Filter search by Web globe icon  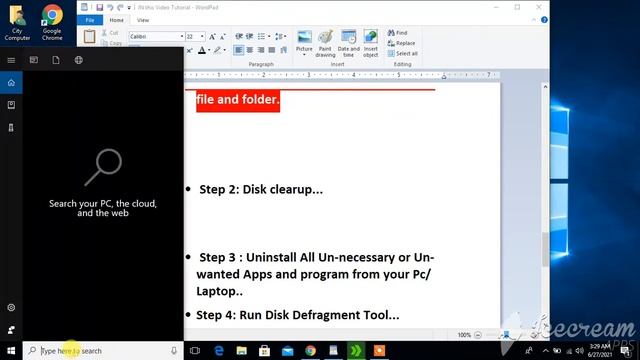(x=79, y=60)
